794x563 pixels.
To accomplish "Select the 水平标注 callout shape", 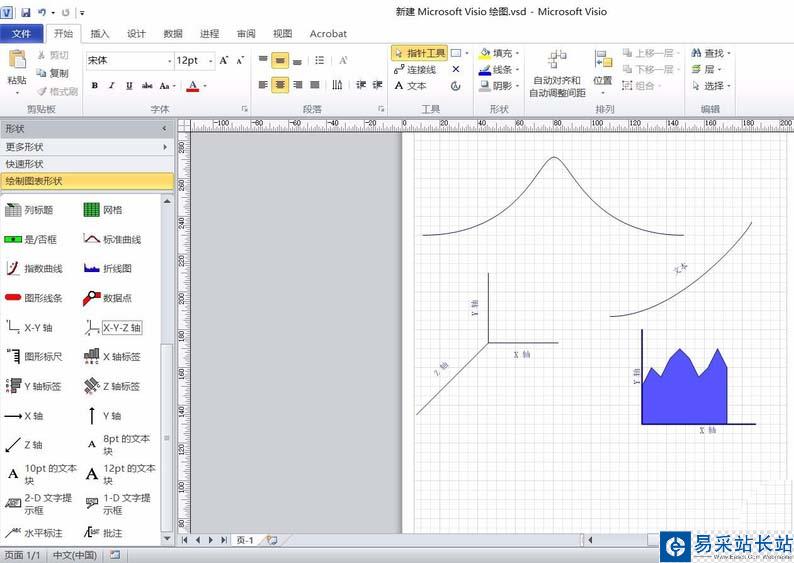I will click(x=34, y=533).
